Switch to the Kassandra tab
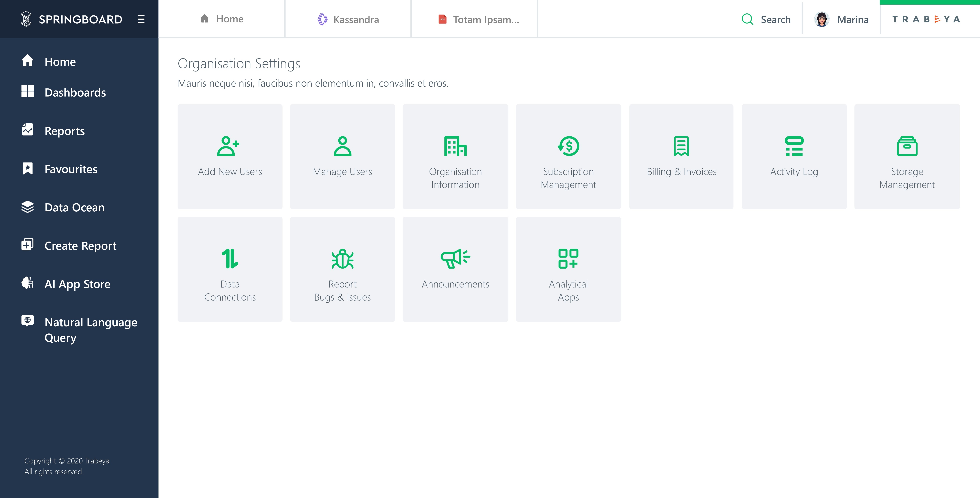Image resolution: width=980 pixels, height=498 pixels. coord(348,19)
